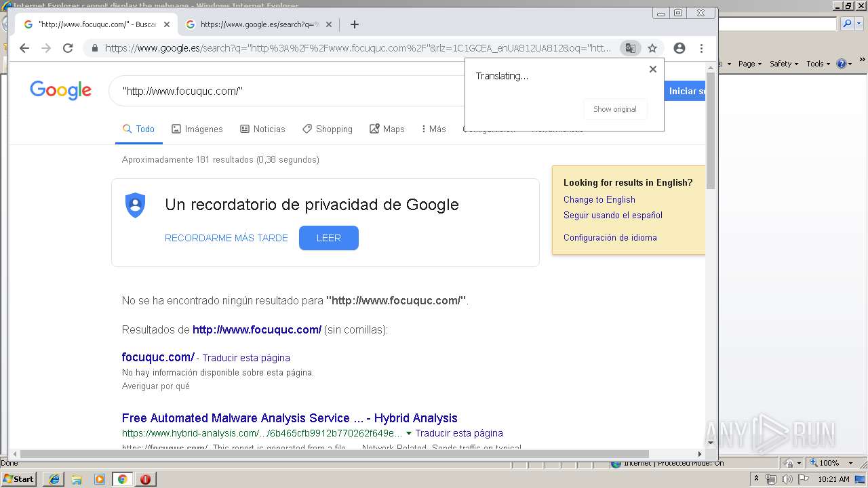Click the Show original button
This screenshot has width=868, height=488.
click(615, 109)
